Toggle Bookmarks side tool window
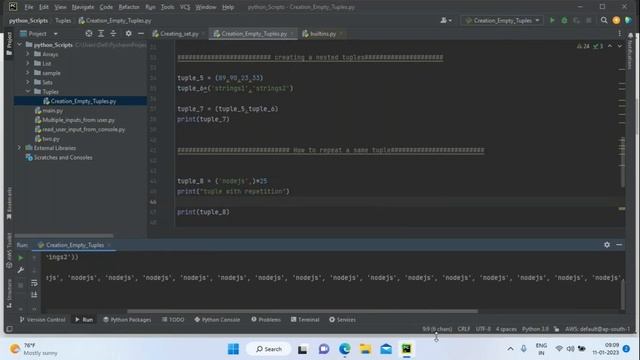This screenshot has height=360, width=640. pyautogui.click(x=9, y=203)
